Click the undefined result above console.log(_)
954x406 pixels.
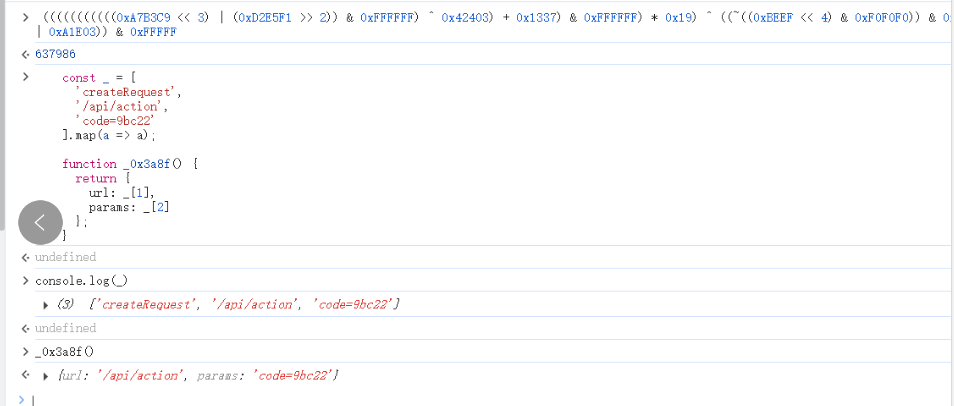click(x=65, y=257)
